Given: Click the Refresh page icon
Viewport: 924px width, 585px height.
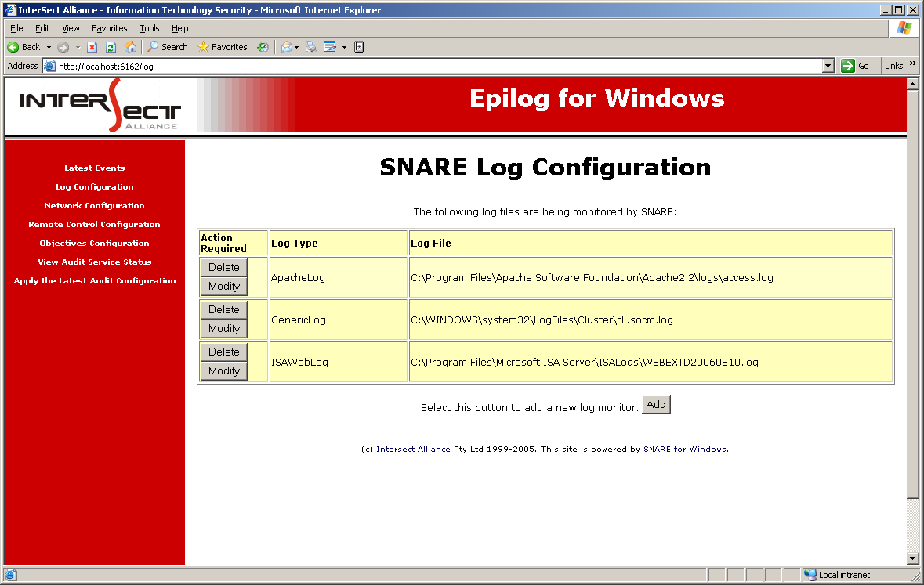Looking at the screenshot, I should pyautogui.click(x=111, y=47).
